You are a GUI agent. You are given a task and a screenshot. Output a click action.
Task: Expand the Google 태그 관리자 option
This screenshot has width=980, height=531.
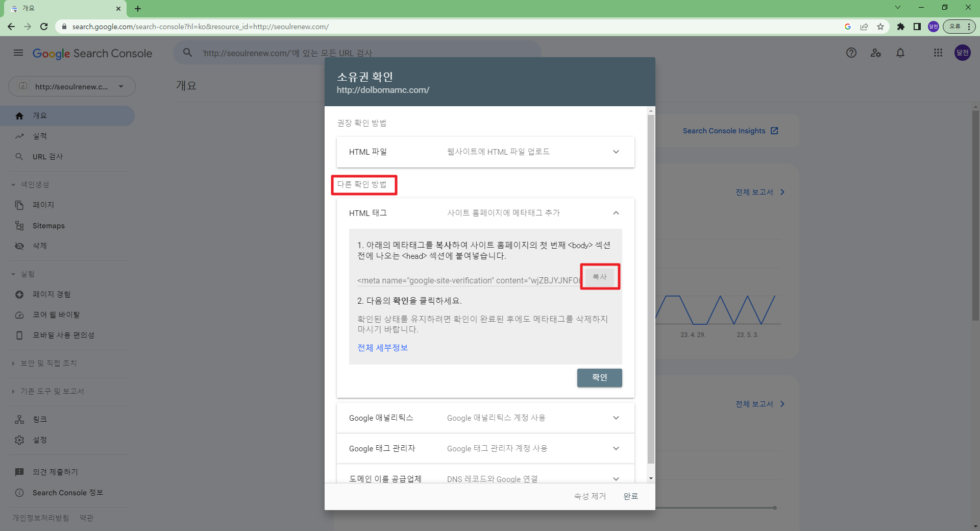click(616, 448)
